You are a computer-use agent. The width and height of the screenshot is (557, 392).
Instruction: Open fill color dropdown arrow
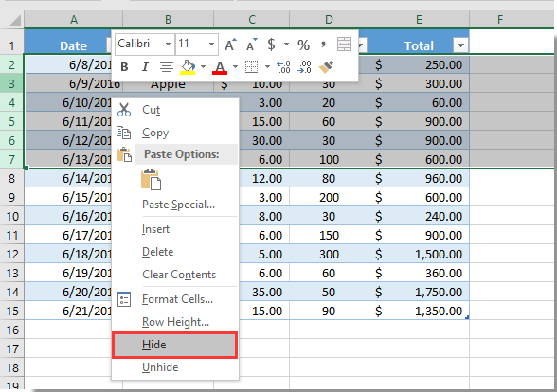[203, 66]
